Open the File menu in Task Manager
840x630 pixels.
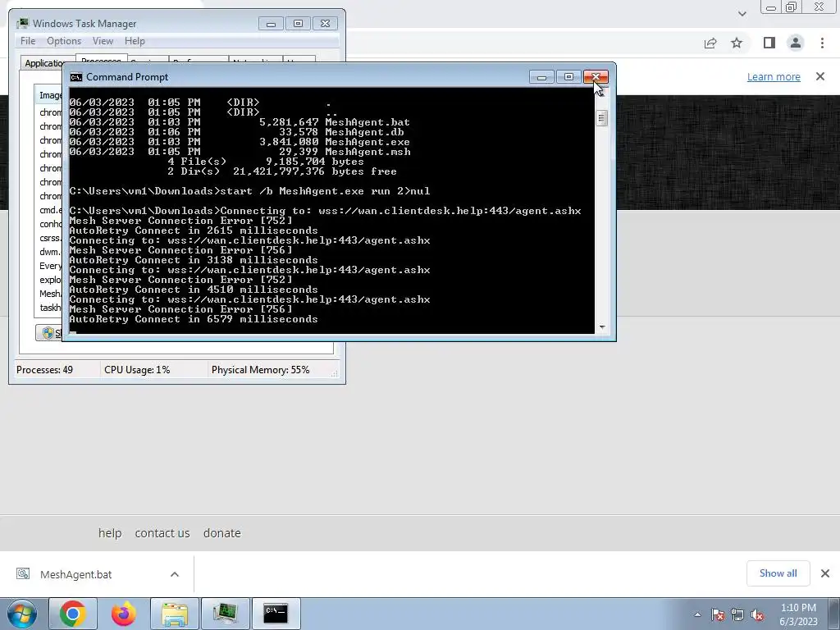coord(27,41)
